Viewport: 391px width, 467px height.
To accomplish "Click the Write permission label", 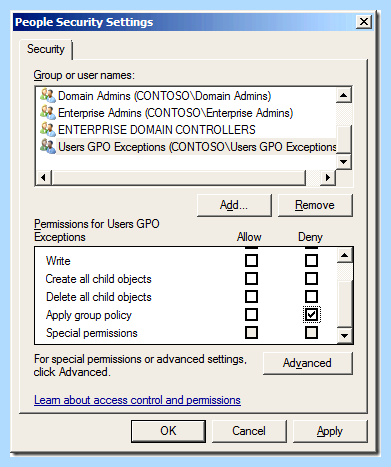I will [x=58, y=261].
